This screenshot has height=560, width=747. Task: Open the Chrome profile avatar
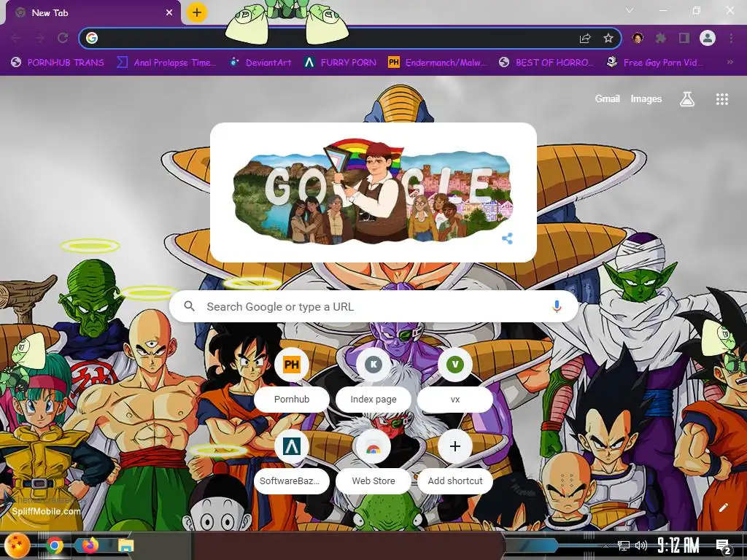click(x=708, y=38)
